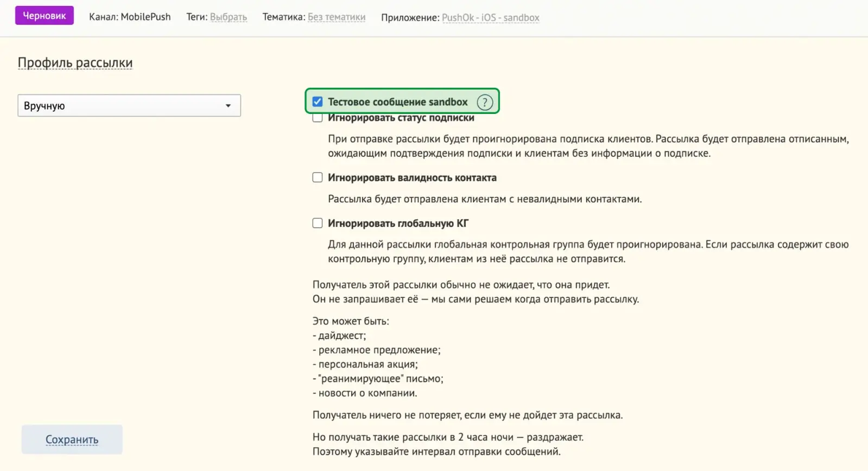868x471 pixels.
Task: Tick the Игнорировать статус подписки checkbox square
Action: click(318, 118)
